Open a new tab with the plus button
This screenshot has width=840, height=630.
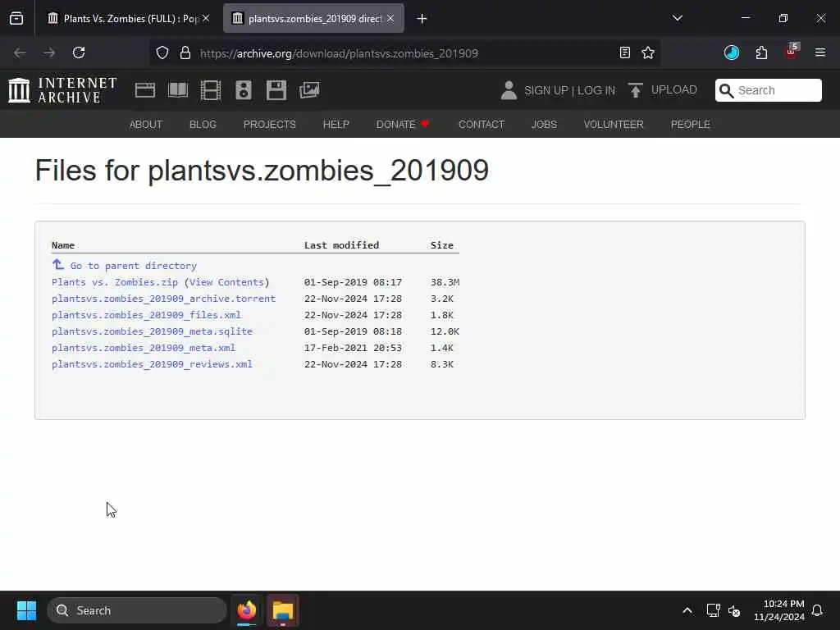point(422,19)
